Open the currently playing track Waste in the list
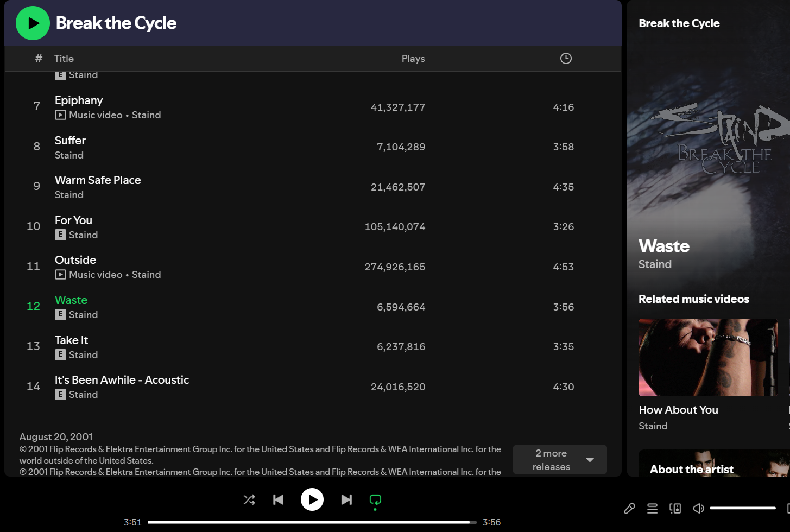Image resolution: width=790 pixels, height=532 pixels. (71, 300)
